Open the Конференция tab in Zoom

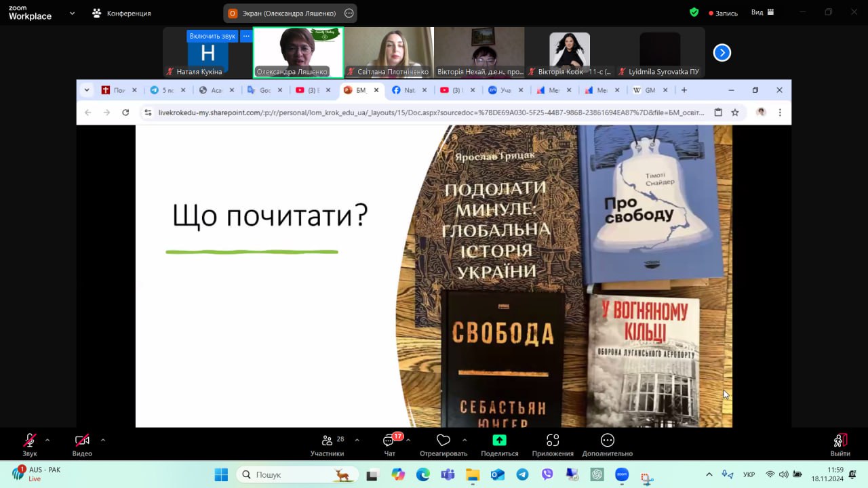point(122,13)
